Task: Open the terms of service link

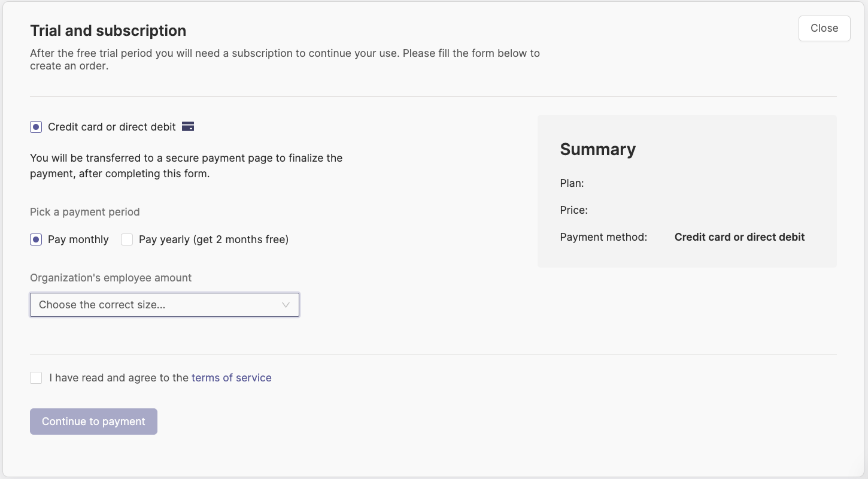Action: [x=232, y=378]
